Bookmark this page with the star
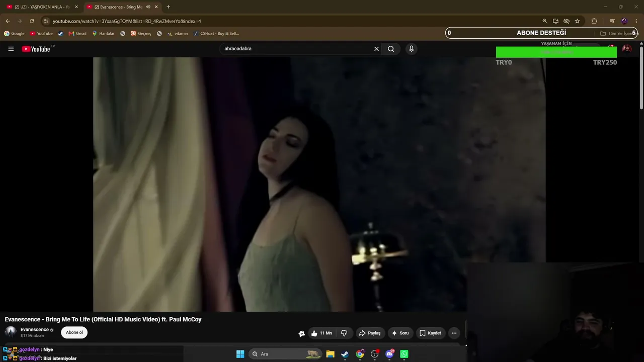The width and height of the screenshot is (644, 362). (577, 21)
